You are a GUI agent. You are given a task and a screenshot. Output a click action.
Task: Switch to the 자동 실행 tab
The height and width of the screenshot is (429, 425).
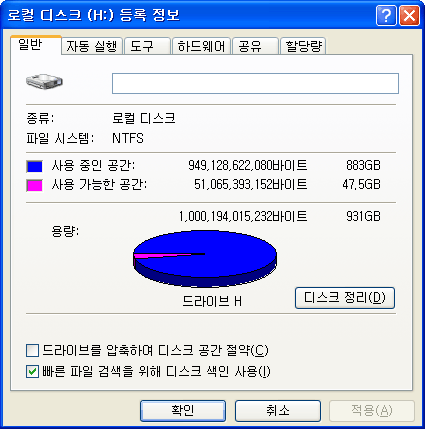(x=92, y=46)
